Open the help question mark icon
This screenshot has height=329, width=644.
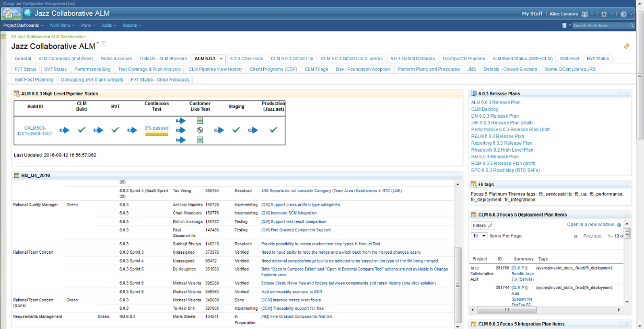(624, 14)
